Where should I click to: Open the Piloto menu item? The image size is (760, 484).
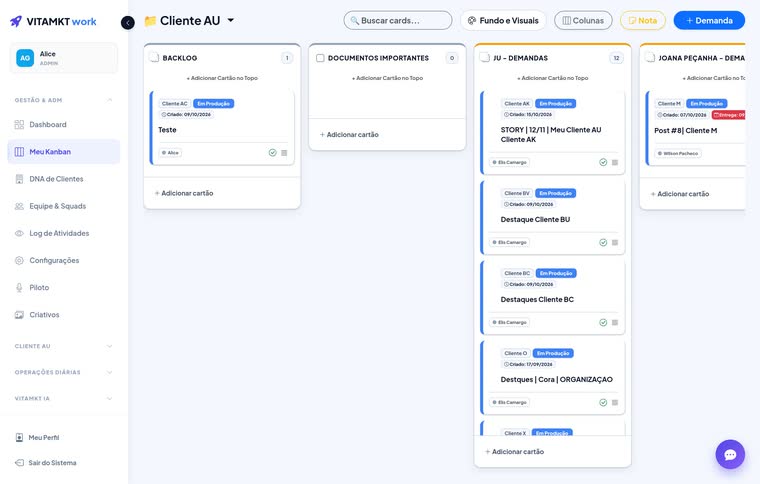[x=63, y=287]
